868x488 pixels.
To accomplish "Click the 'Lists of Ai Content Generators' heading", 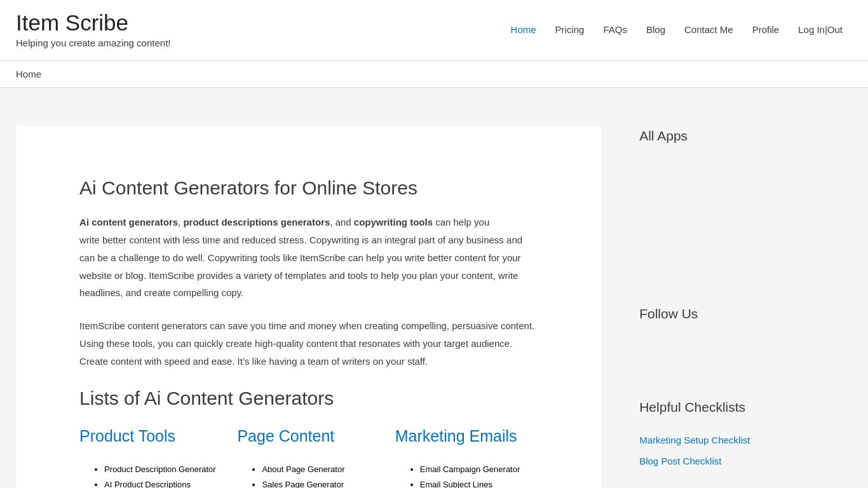I will tap(207, 398).
